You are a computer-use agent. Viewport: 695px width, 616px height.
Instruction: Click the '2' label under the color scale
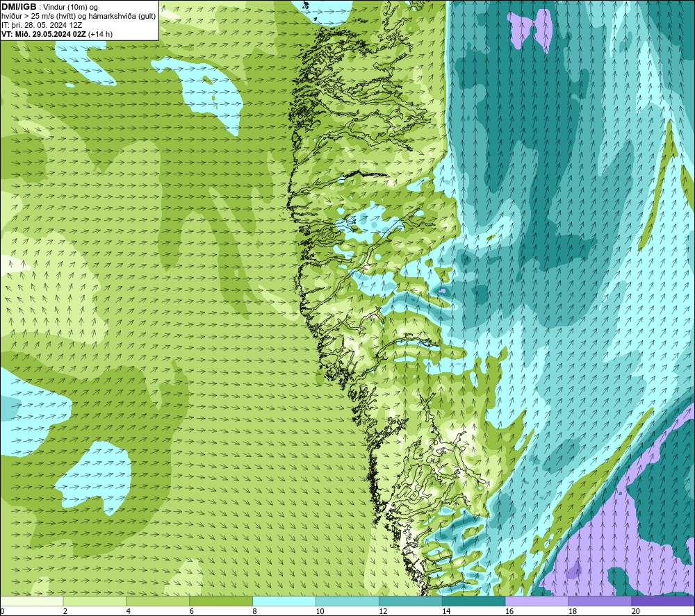click(65, 611)
